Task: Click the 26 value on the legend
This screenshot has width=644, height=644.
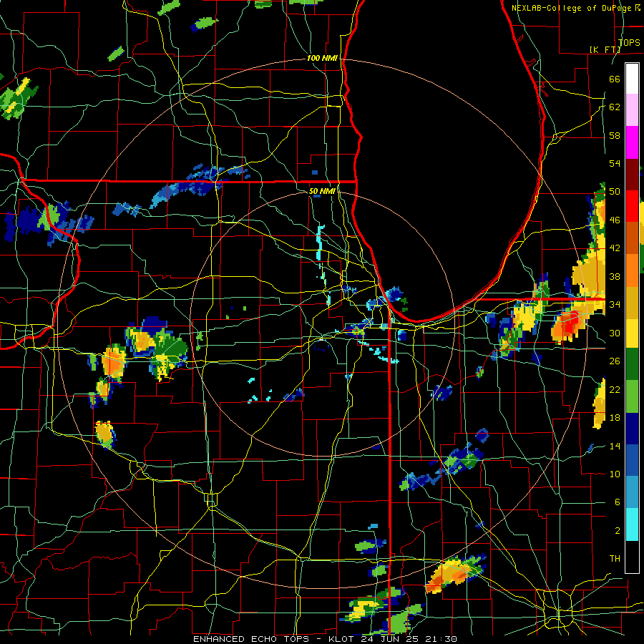Action: tap(615, 361)
